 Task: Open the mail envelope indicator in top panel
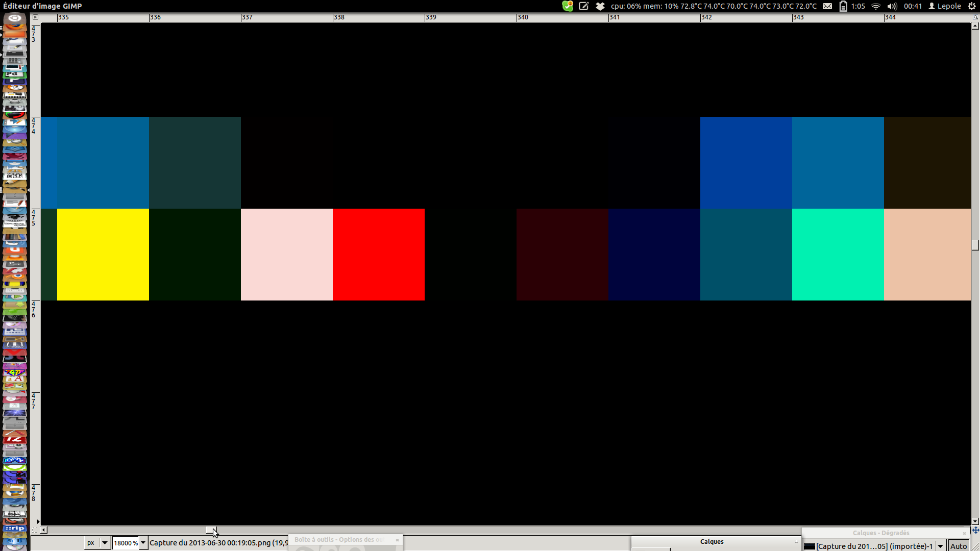point(827,6)
